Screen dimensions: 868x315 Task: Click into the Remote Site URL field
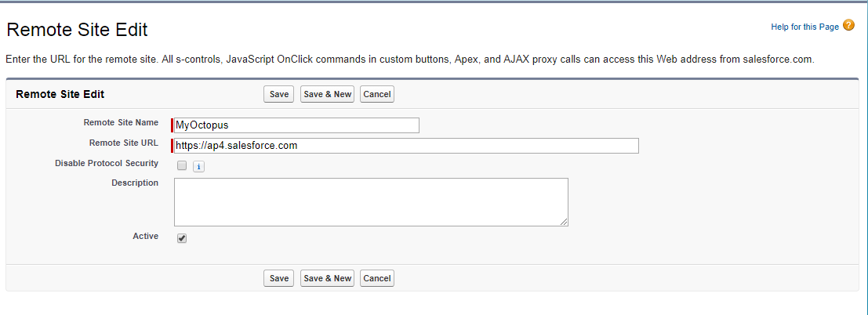click(406, 146)
